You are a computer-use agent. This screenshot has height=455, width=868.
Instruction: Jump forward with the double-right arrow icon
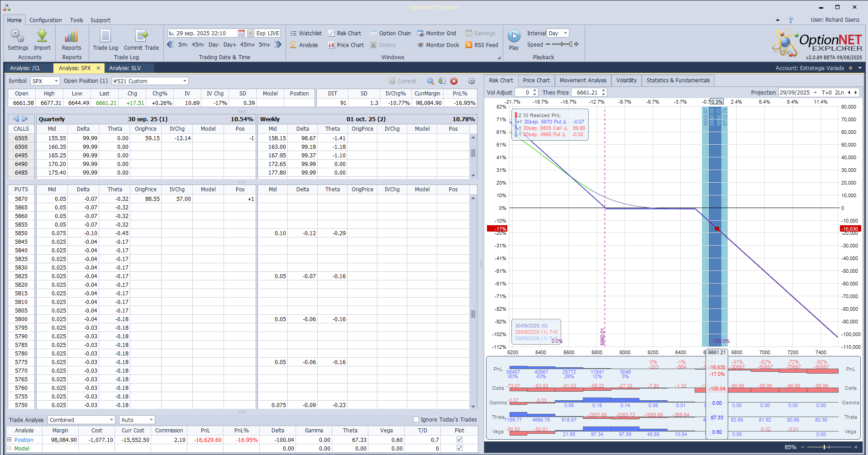pyautogui.click(x=278, y=44)
